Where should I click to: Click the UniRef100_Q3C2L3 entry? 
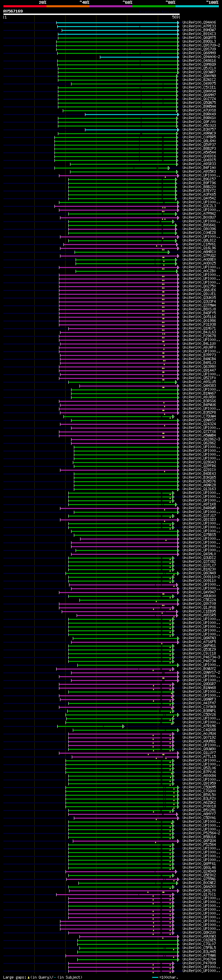click(x=199, y=206)
